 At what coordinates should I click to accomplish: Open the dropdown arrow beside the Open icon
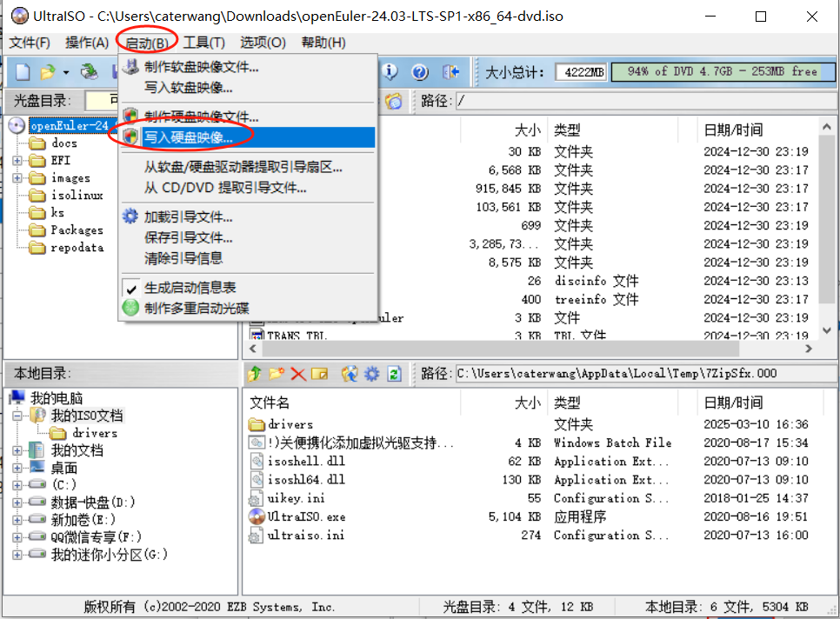66,72
